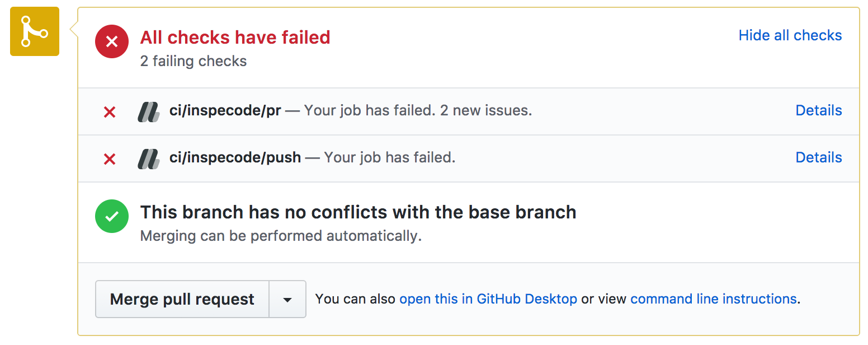This screenshot has width=868, height=345.
Task: Click the no conflicts with base branch heading
Action: pos(358,212)
